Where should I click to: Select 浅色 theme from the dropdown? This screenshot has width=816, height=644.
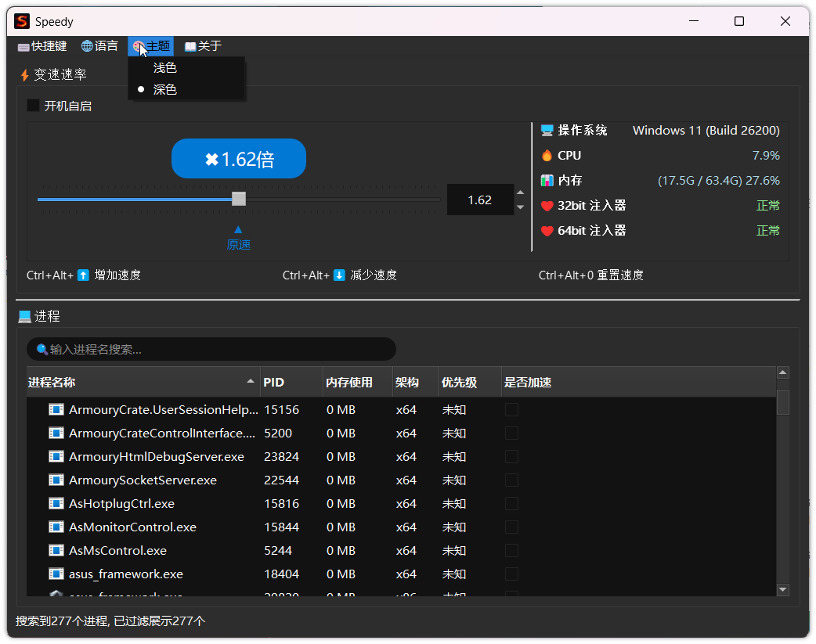(x=164, y=67)
